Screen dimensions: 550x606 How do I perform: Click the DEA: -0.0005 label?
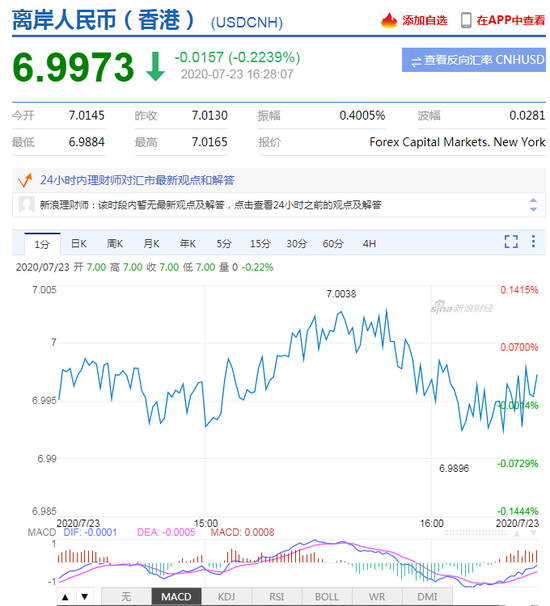tap(166, 532)
